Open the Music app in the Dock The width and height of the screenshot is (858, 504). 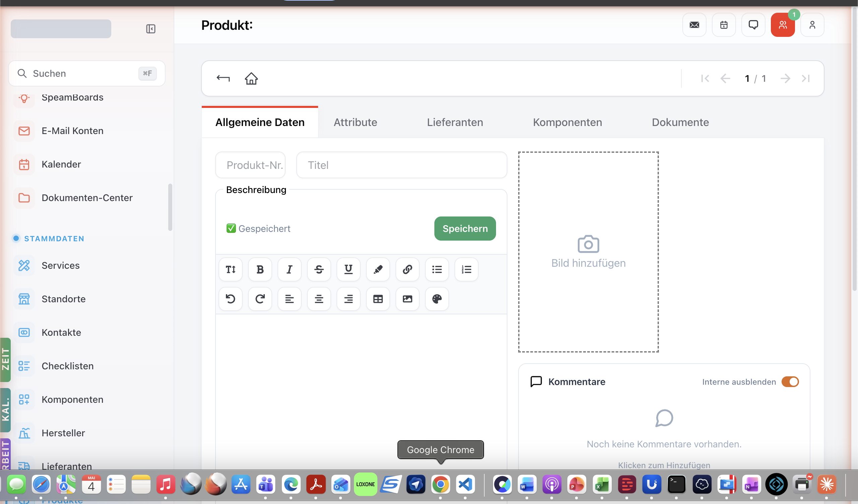point(166,484)
